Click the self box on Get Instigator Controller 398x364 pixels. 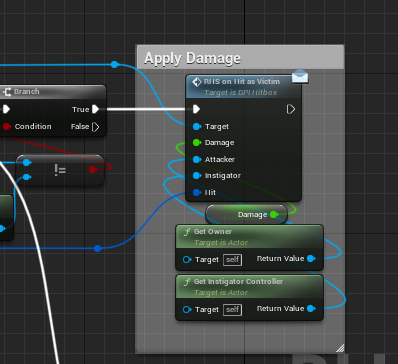click(x=232, y=310)
